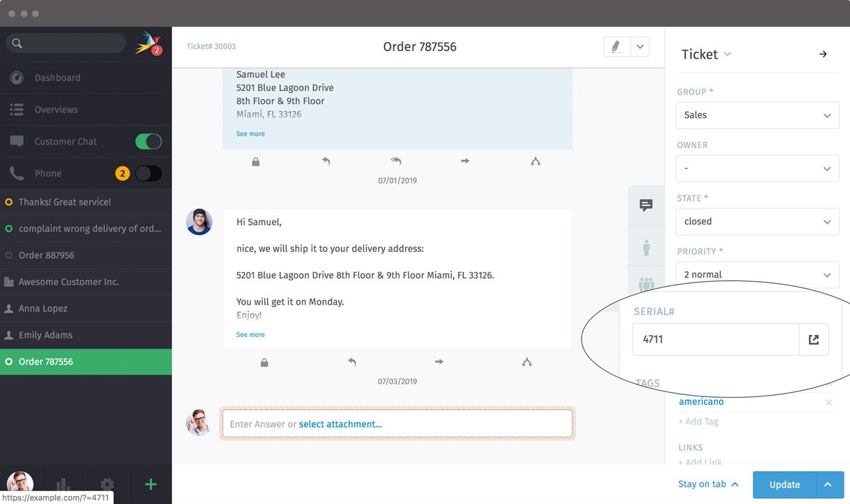Open the Dashboard menu item

[x=57, y=78]
